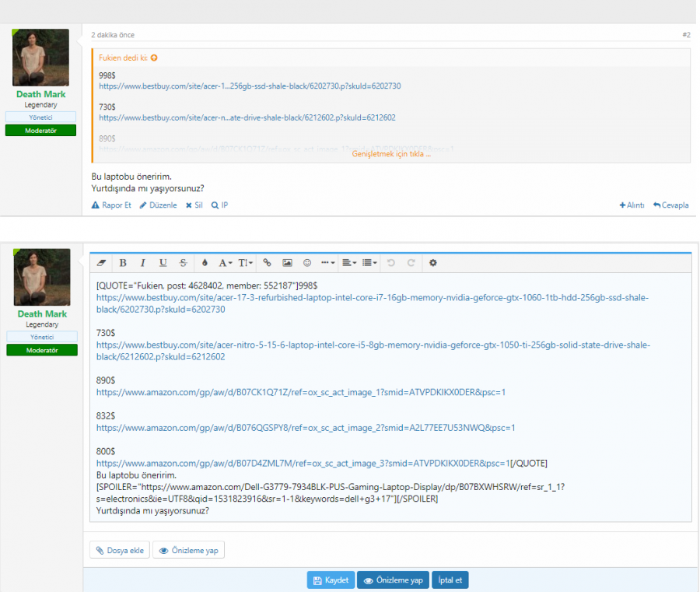Image resolution: width=700 pixels, height=592 pixels.
Task: Click the acer-17-3-refurbished bestbuy link in editor
Action: pos(373,303)
